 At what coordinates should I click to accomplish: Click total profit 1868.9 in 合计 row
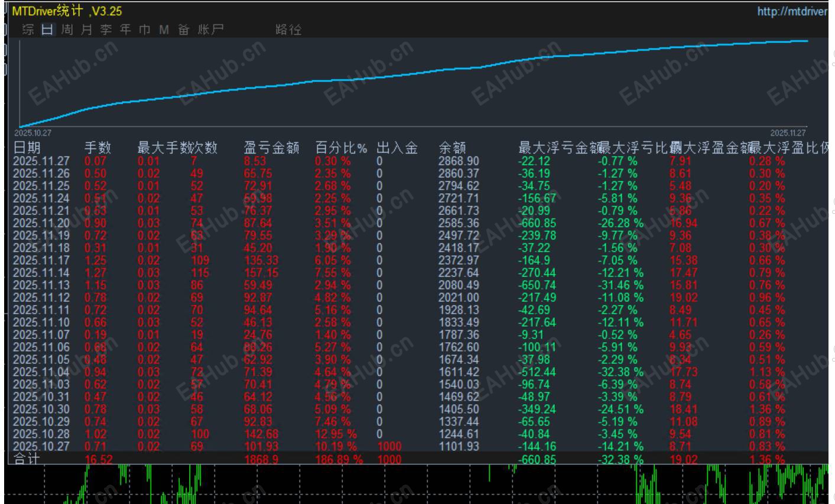click(261, 460)
